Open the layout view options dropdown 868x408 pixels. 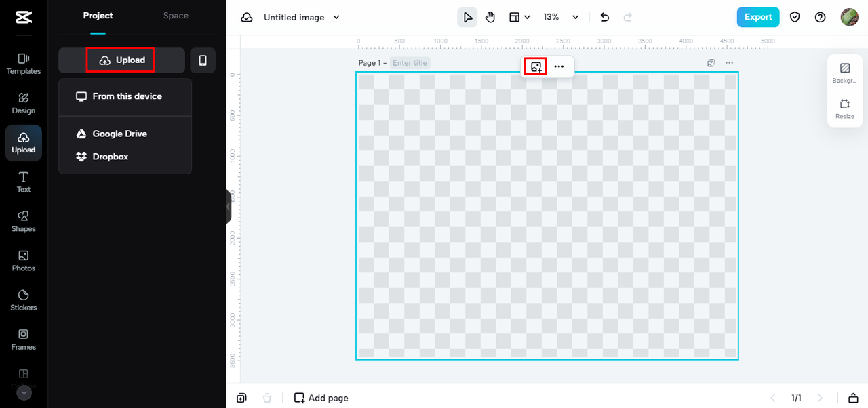[x=519, y=17]
